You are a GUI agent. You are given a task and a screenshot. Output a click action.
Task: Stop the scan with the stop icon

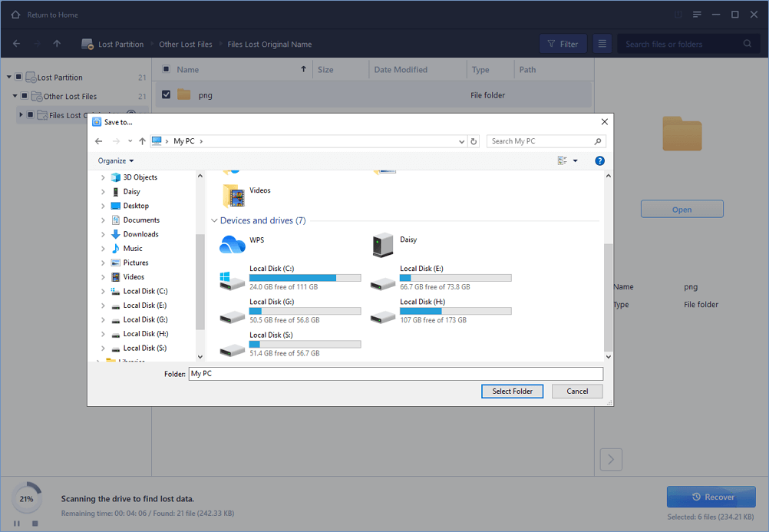[35, 523]
